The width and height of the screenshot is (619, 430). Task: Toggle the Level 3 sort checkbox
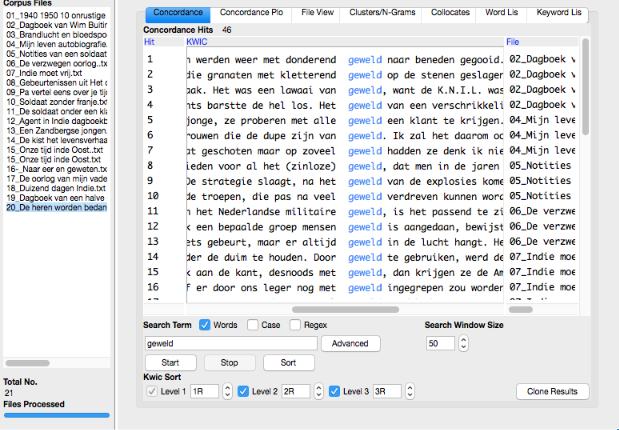click(334, 391)
